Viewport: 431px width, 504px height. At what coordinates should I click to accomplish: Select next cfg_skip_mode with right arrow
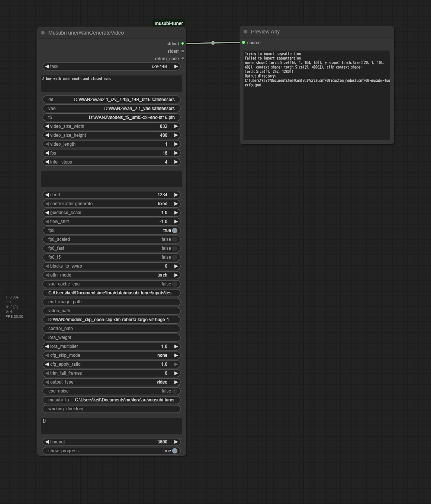click(x=176, y=355)
